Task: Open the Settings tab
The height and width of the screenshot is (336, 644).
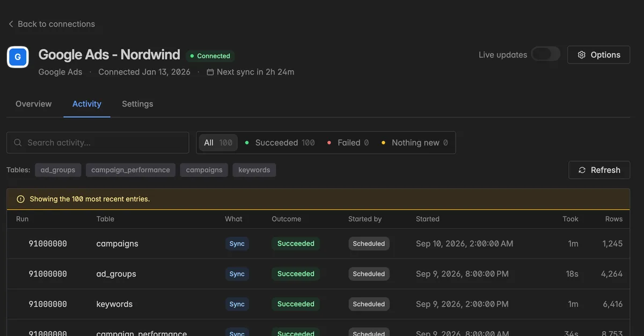Action: [x=137, y=104]
